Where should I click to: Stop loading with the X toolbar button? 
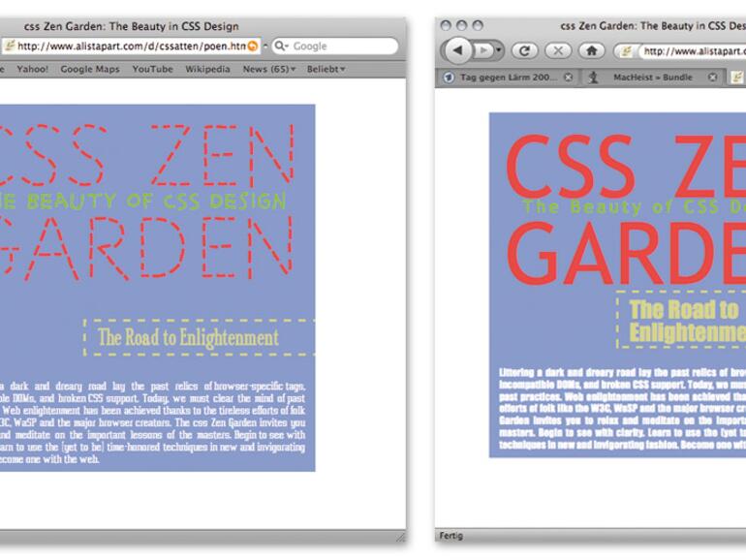558,51
